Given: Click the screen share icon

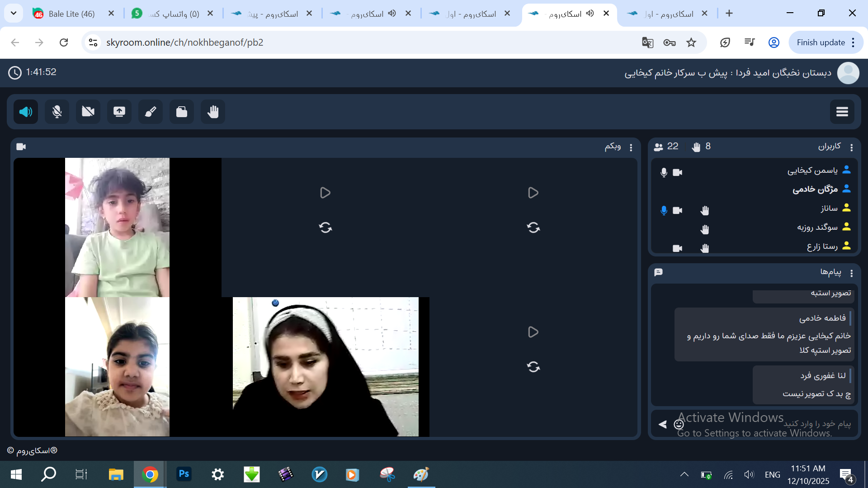Looking at the screenshot, I should pos(119,112).
